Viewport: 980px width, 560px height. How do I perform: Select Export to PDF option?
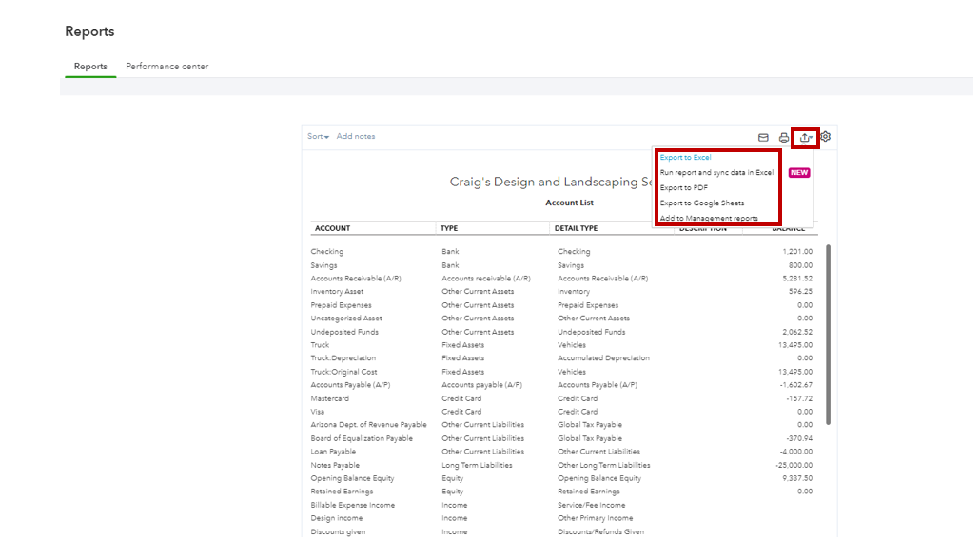683,188
